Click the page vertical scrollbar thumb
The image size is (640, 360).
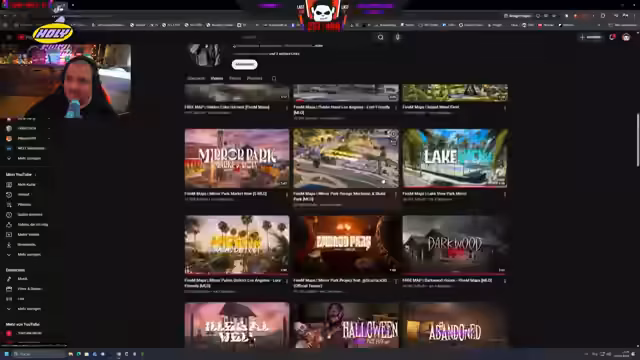coord(638,140)
